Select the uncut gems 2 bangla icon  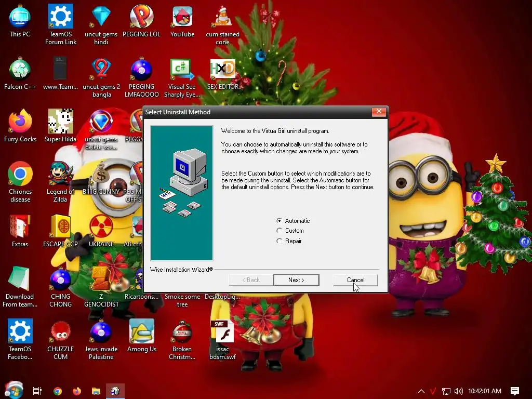point(101,77)
